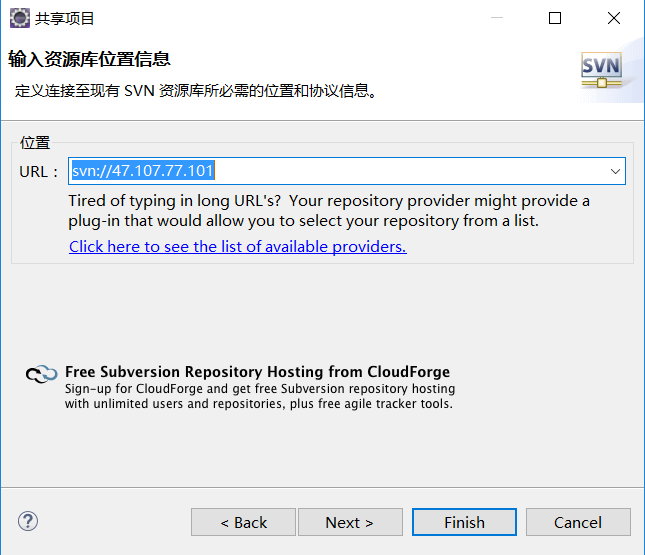Click the Free Subversion Repository Hosting heading

click(x=258, y=372)
